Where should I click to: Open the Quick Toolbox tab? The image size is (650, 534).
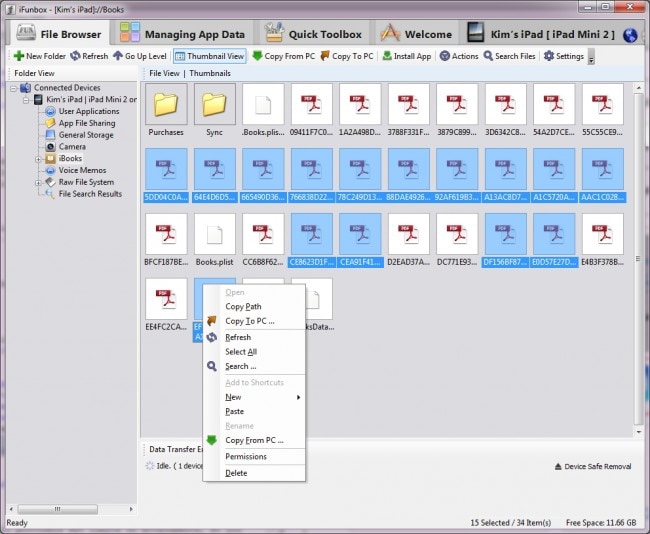click(314, 34)
